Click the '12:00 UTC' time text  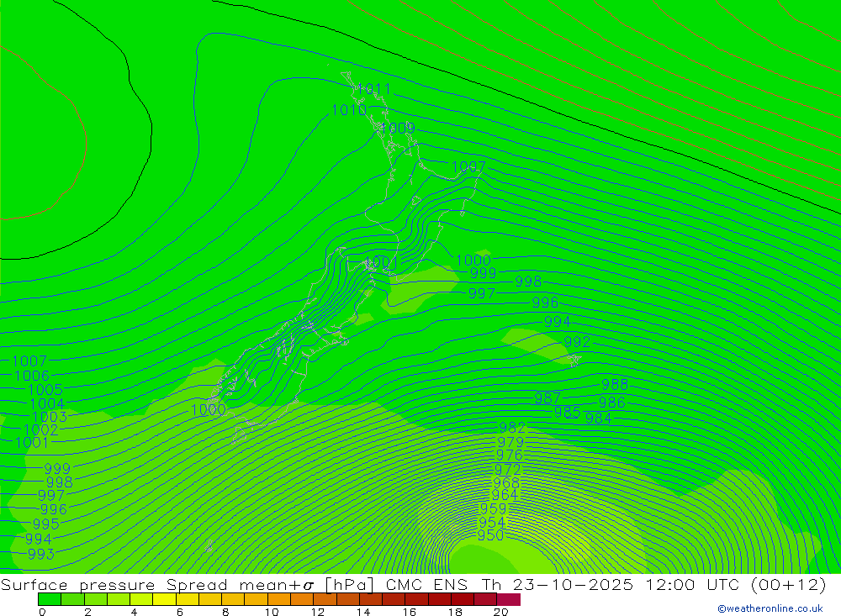693,584
